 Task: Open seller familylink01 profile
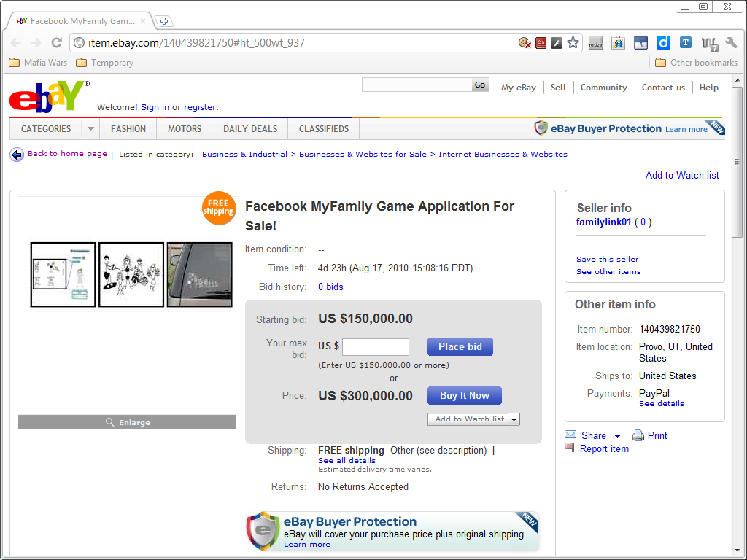[x=603, y=222]
